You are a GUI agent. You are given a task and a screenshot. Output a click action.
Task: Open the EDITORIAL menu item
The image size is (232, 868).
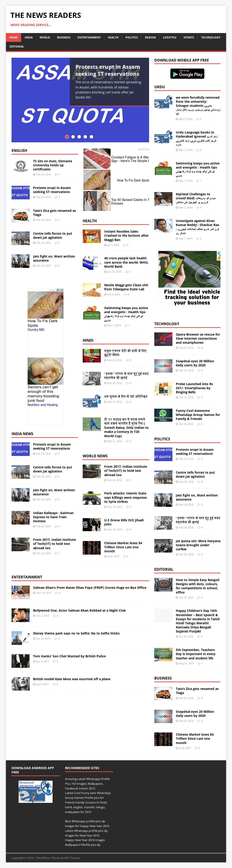tap(17, 47)
